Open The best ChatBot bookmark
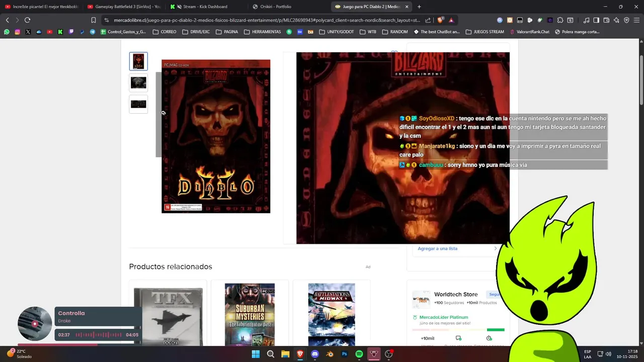The image size is (644, 362). 437,32
